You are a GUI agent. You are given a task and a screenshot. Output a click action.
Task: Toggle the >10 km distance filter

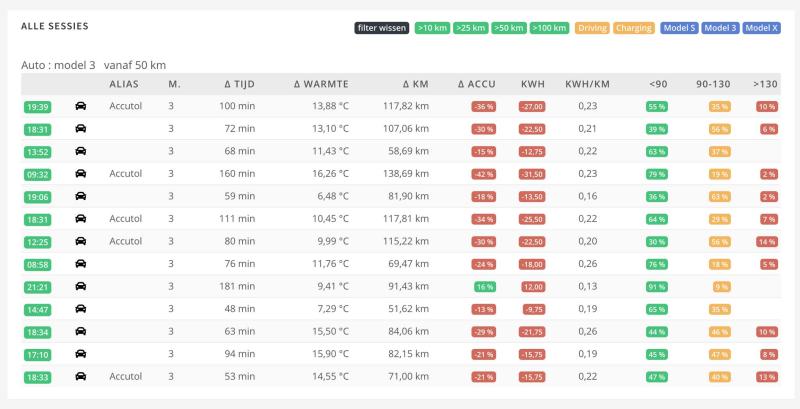pyautogui.click(x=432, y=28)
